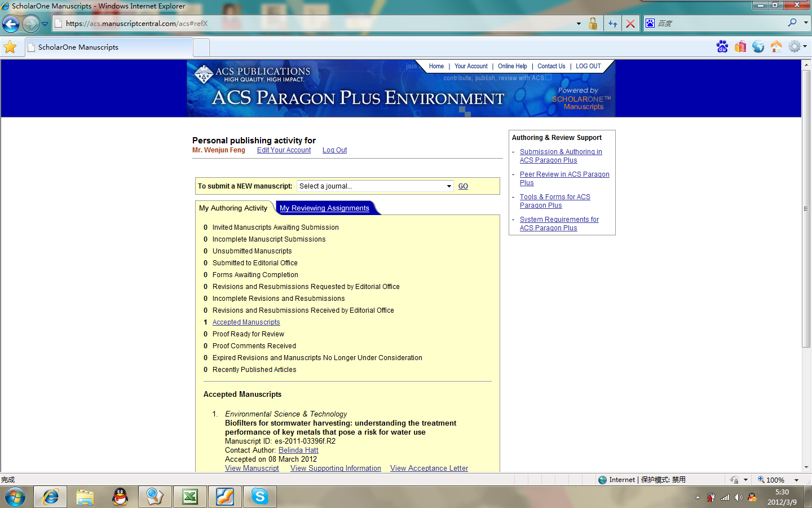Click the Baidu paw toolbar icon
The width and height of the screenshot is (812, 508).
(722, 46)
